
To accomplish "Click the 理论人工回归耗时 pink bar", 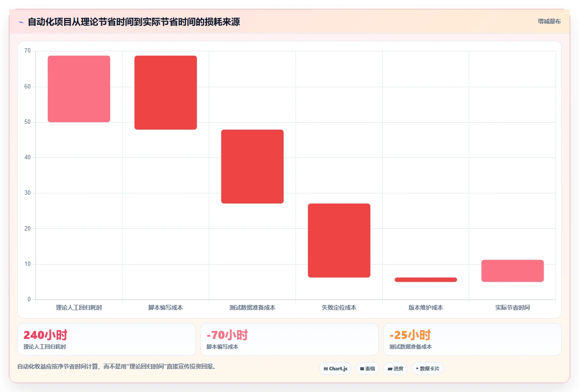I will [79, 89].
